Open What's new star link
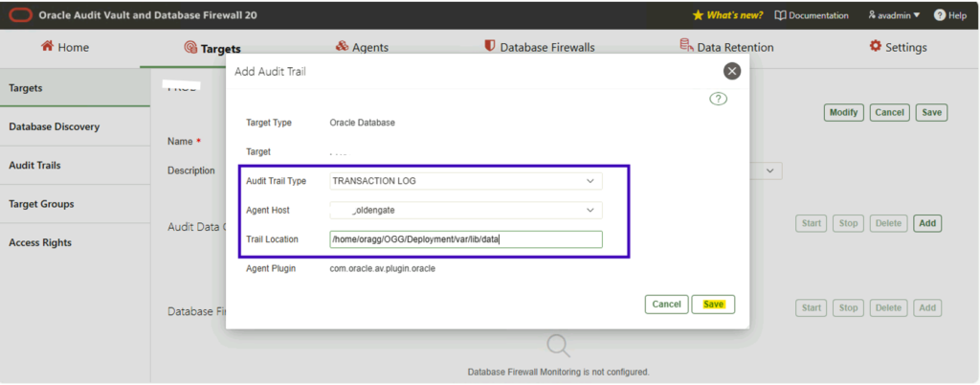Image resolution: width=980 pixels, height=385 pixels. point(727,15)
